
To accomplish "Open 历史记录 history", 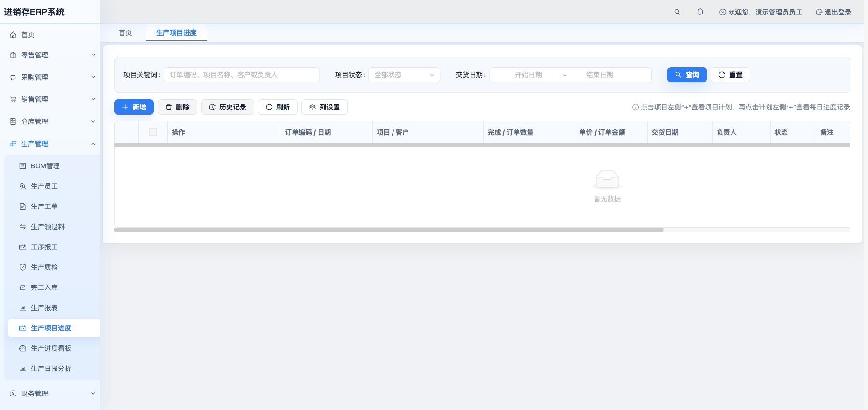I will tap(228, 107).
